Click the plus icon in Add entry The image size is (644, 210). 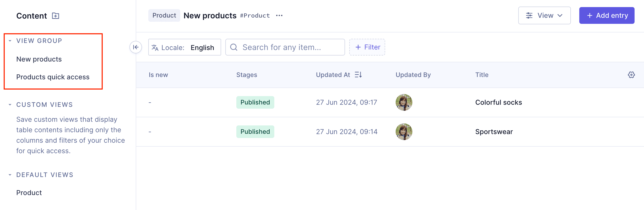(589, 15)
